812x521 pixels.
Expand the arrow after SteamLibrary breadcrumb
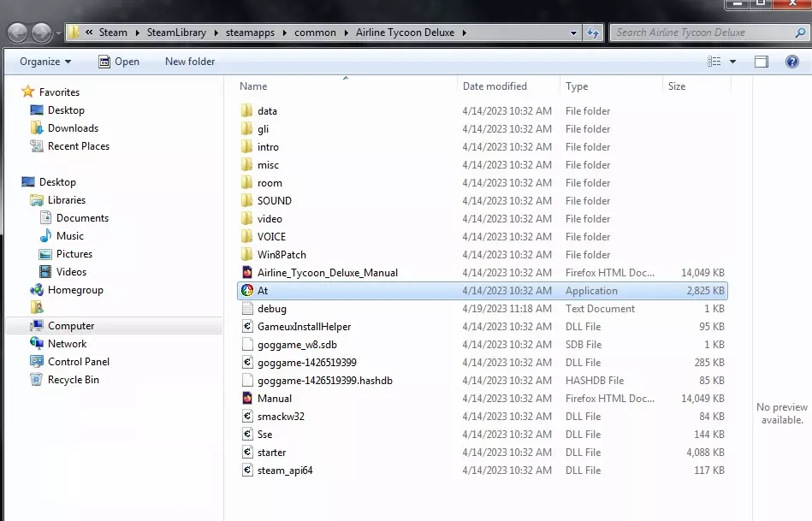(216, 33)
